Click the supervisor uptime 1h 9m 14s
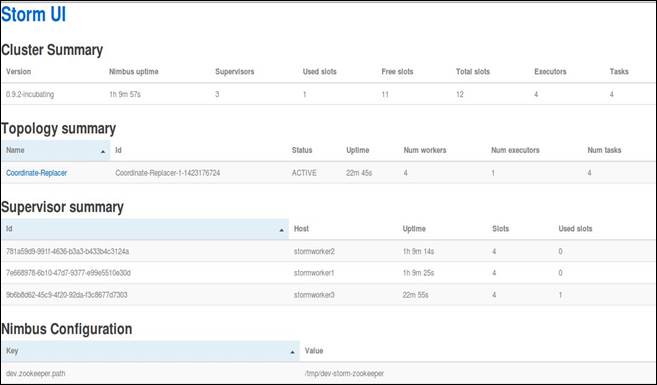Screen dimensions: 657x385 tap(418, 251)
